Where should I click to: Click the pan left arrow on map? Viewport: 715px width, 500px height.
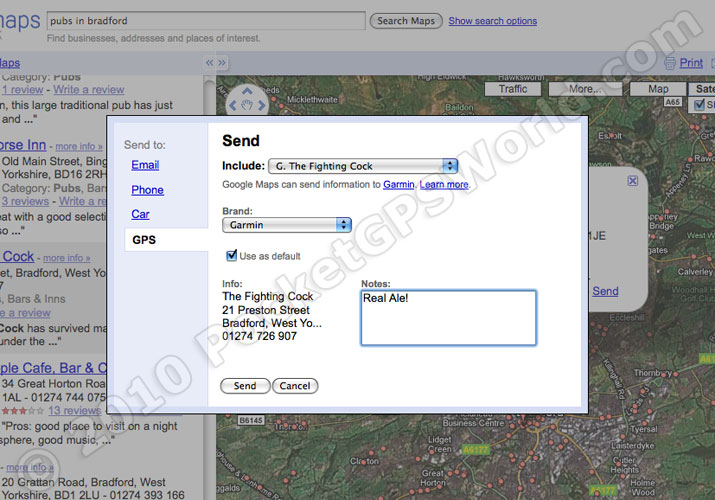point(233,106)
